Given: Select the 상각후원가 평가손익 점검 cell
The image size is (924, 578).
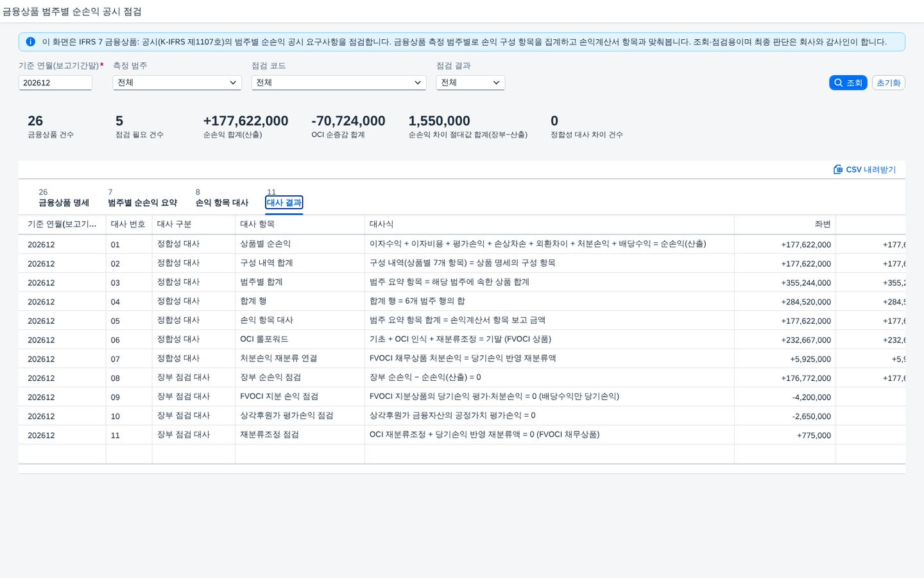Looking at the screenshot, I should [300, 416].
